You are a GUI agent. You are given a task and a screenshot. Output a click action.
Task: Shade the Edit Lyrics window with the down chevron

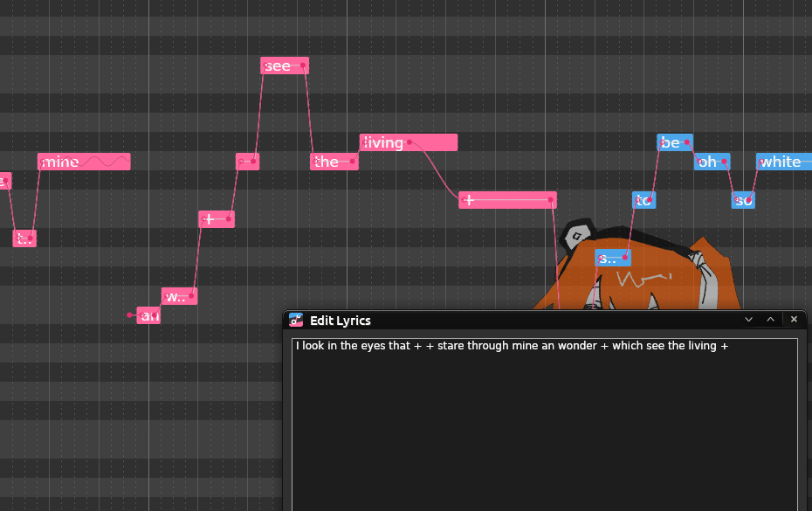tap(748, 320)
